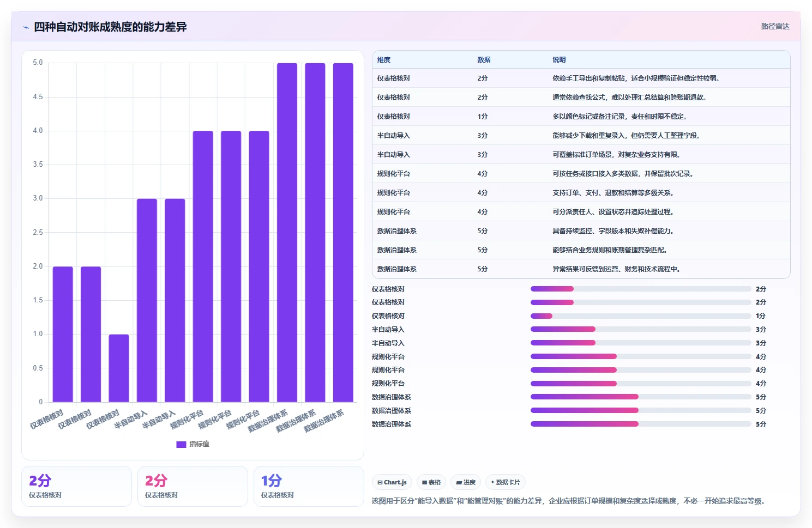The height and width of the screenshot is (528, 812).
Task: Click the shortest chart bar with value 1.0
Action: [x=119, y=368]
